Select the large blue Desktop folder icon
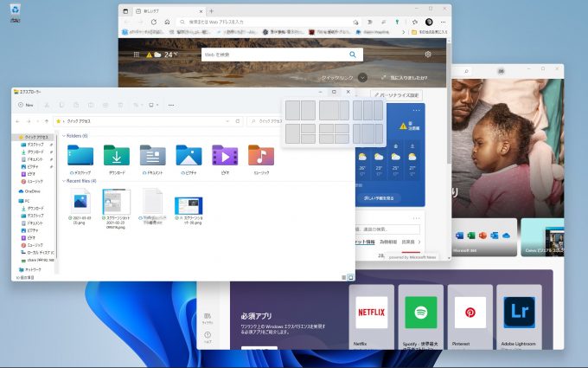588x368 pixels. tap(80, 156)
